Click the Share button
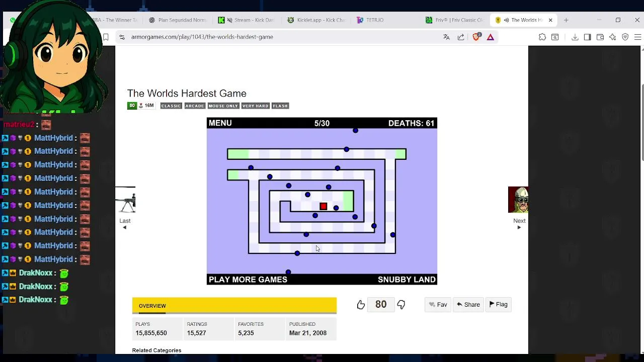Viewport: 644px width, 362px height. click(468, 305)
